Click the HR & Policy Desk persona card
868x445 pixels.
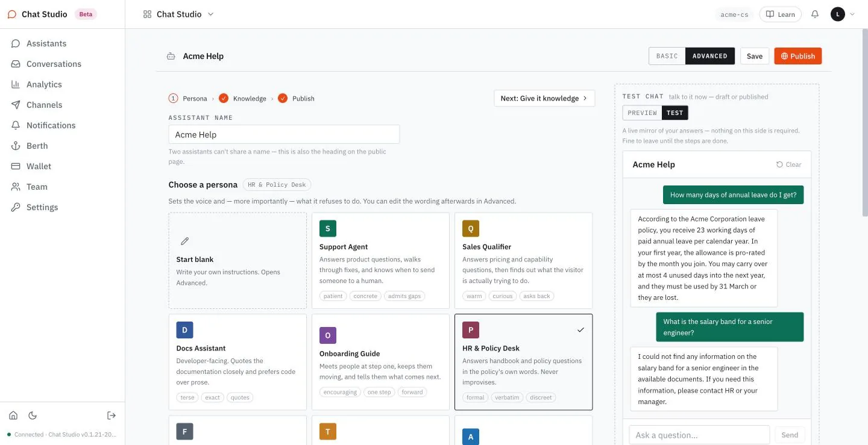coord(524,362)
